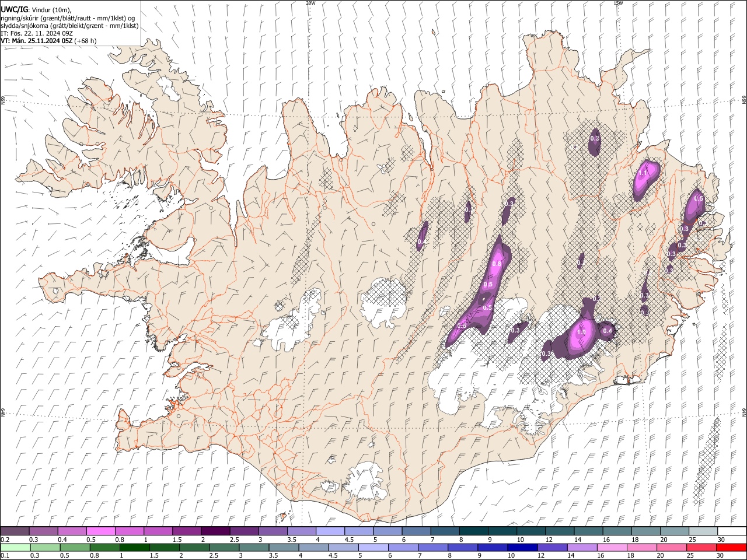Click the hatched strip over the southeast ocean
Image resolution: width=747 pixels, height=560 pixels.
(707, 461)
